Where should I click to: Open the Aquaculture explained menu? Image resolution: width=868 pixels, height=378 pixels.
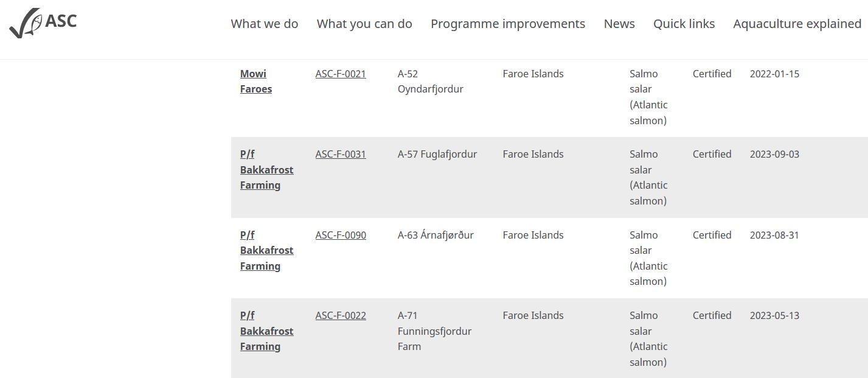[797, 24]
